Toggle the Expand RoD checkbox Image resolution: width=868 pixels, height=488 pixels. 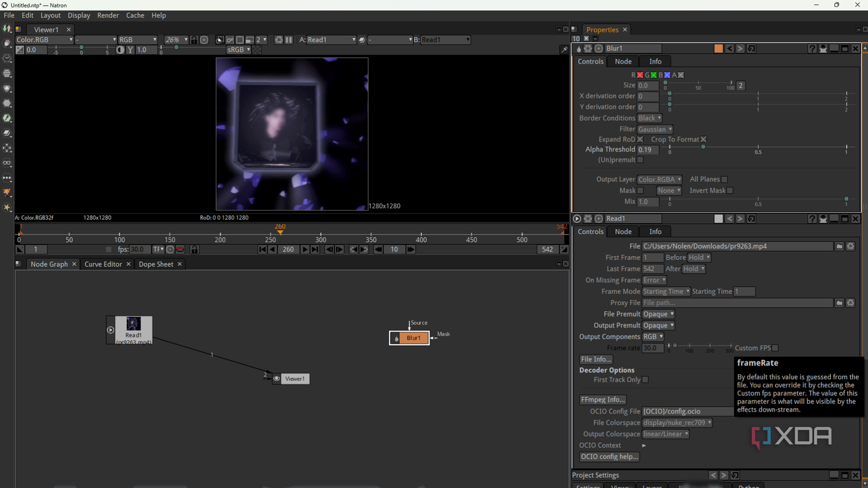tap(640, 139)
